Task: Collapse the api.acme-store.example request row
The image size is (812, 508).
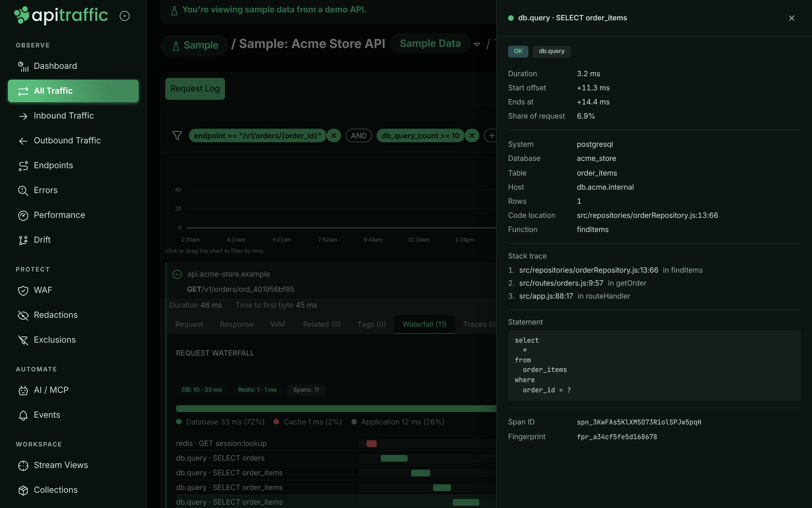Action: (x=177, y=274)
